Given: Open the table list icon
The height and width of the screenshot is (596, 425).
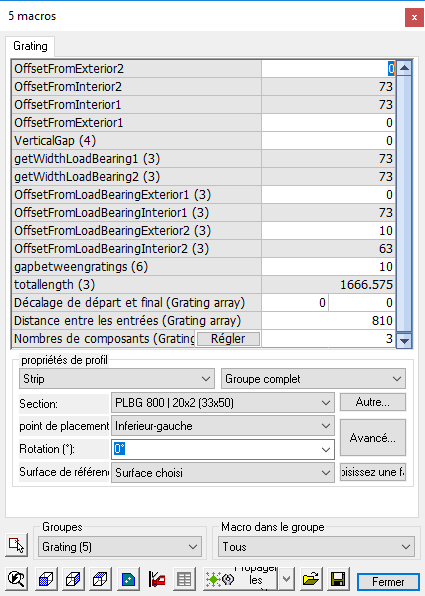Looking at the screenshot, I should click(184, 579).
